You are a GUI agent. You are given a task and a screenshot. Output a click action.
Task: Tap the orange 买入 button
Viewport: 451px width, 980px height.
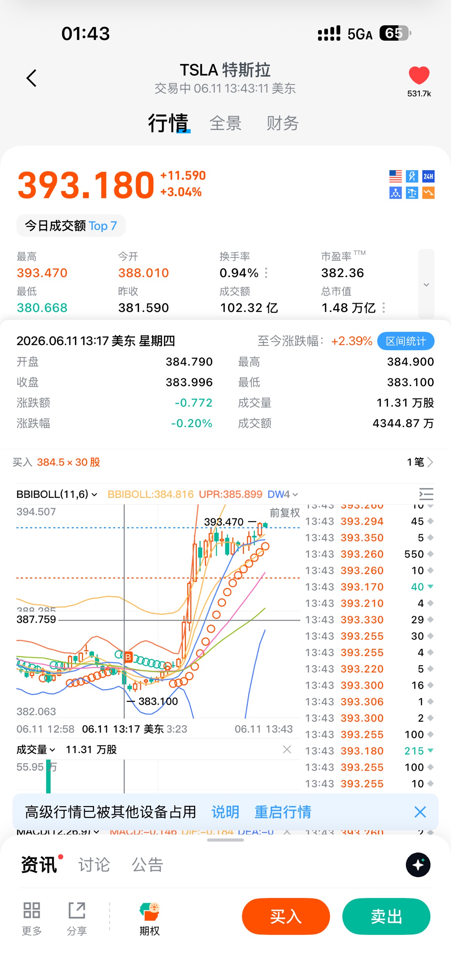pyautogui.click(x=286, y=916)
